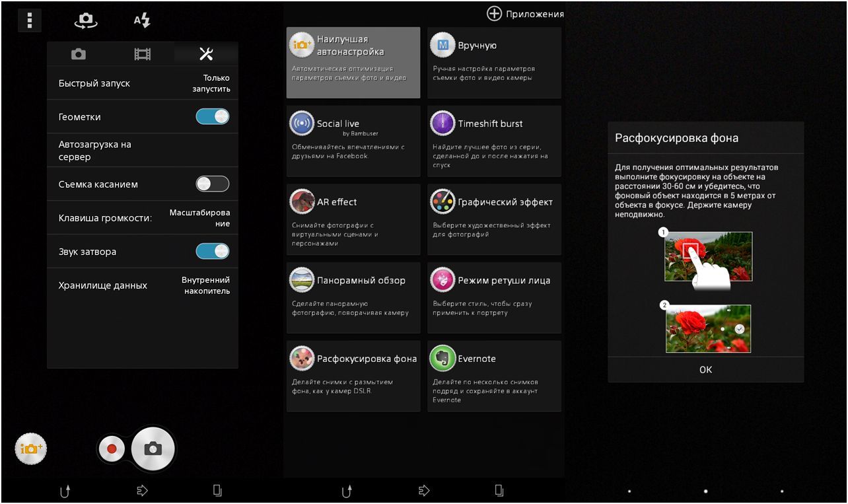Screen dimensions: 848x504
Task: Select the Evernote camera app
Action: (x=494, y=376)
